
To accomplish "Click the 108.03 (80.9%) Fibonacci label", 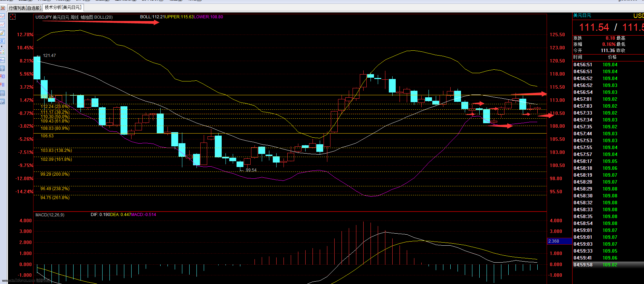I will (x=55, y=128).
